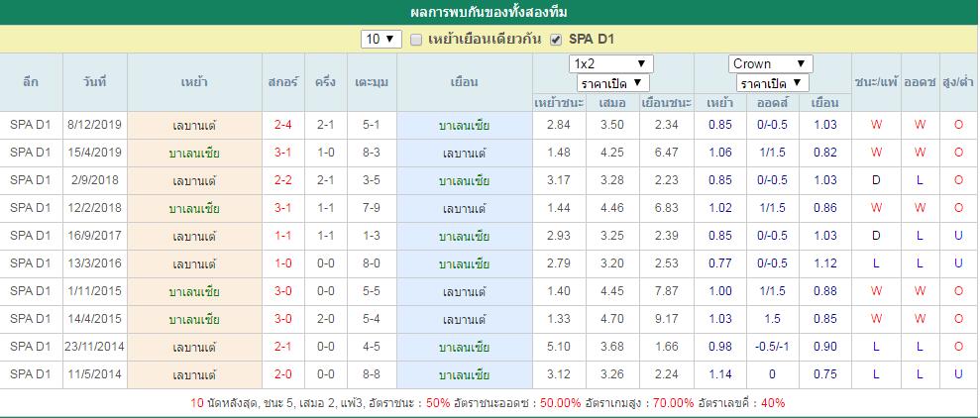This screenshot has height=418, width=980.
Task: Open the Crown bookmaker dropdown
Action: 771,63
